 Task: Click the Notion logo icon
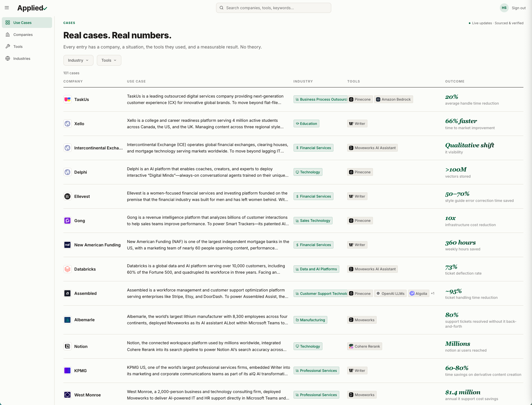pos(67,346)
